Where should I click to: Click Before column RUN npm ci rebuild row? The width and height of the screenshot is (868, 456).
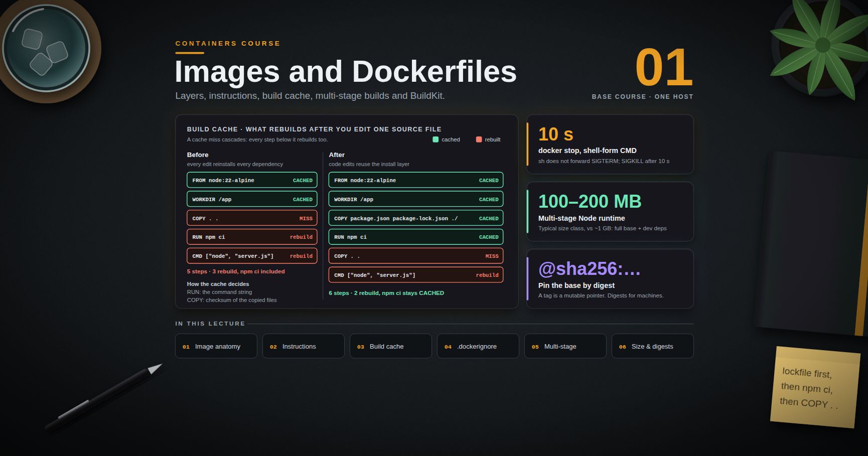(x=252, y=237)
